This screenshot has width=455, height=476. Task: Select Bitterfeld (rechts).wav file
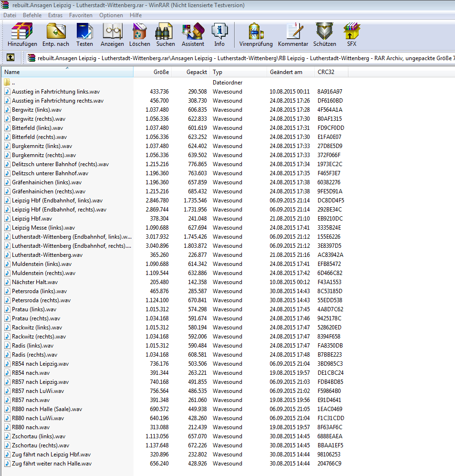click(40, 137)
